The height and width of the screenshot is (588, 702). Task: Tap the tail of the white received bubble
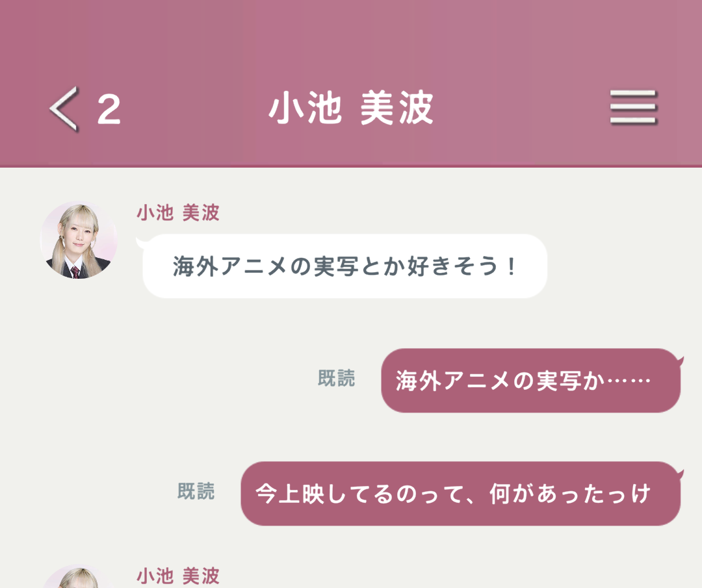(140, 242)
